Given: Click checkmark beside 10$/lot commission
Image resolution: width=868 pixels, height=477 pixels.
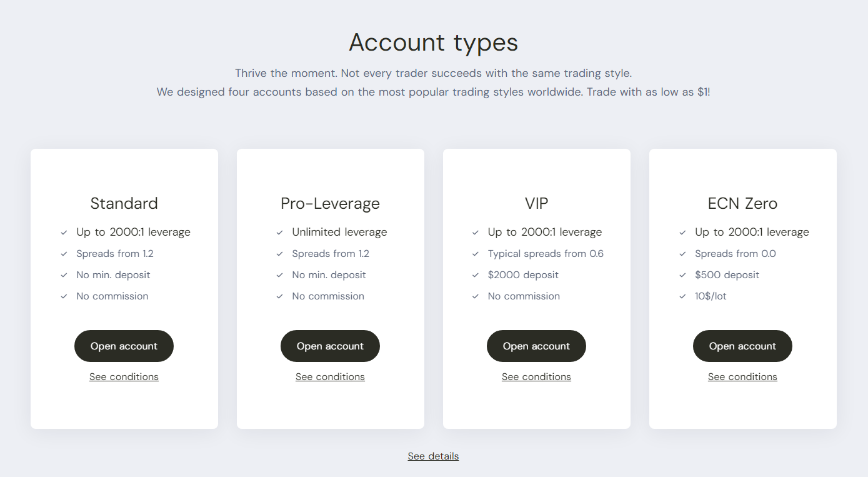Looking at the screenshot, I should pyautogui.click(x=682, y=296).
